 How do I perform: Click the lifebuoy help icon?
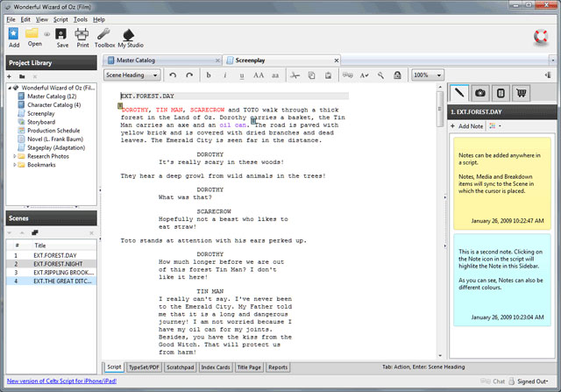541,37
